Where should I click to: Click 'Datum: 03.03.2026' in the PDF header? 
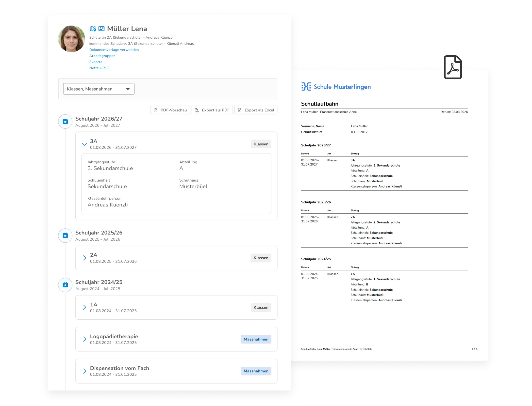[454, 112]
